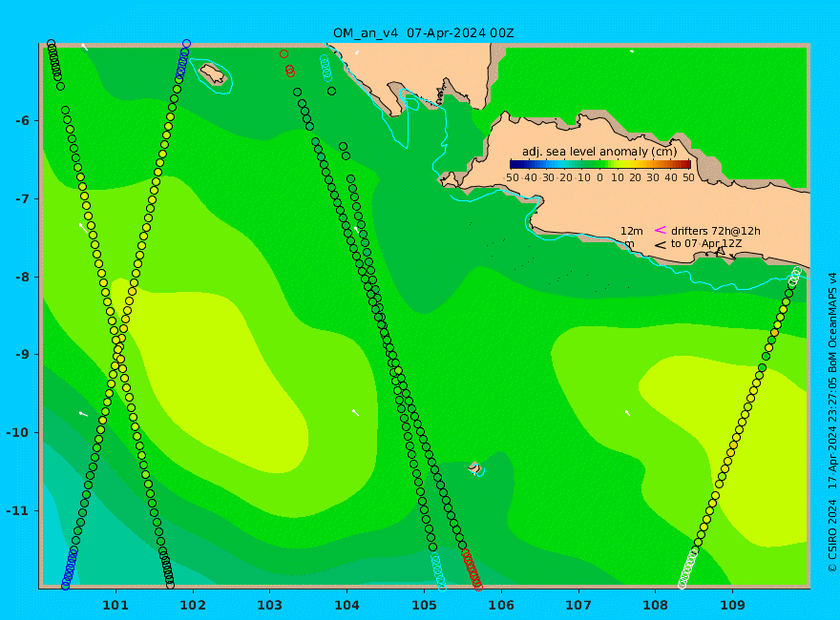Click latitude axis label -11

[x=19, y=510]
